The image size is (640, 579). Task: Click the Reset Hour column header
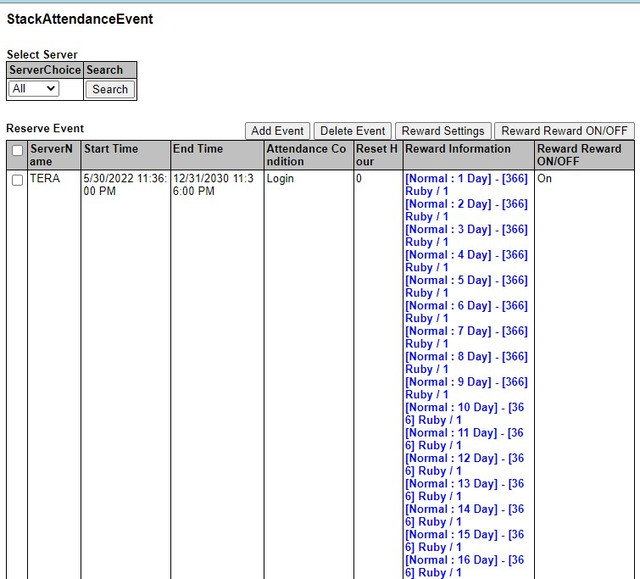point(378,155)
